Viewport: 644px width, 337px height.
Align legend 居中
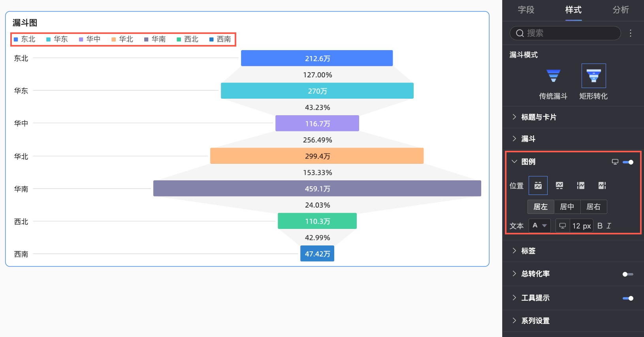(567, 207)
